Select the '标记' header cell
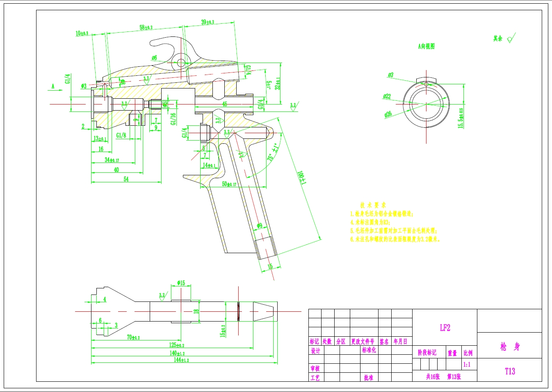The height and width of the screenshot is (392, 552). [315, 341]
